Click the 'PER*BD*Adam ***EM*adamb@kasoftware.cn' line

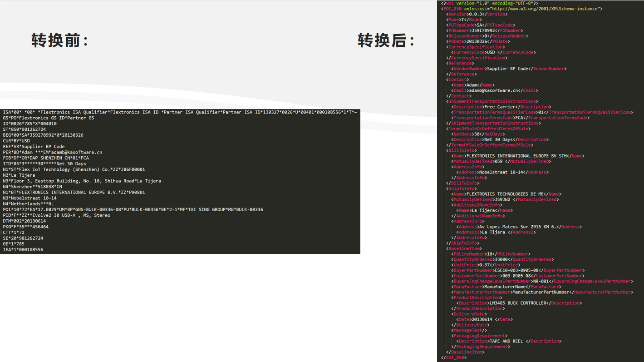tap(52, 152)
